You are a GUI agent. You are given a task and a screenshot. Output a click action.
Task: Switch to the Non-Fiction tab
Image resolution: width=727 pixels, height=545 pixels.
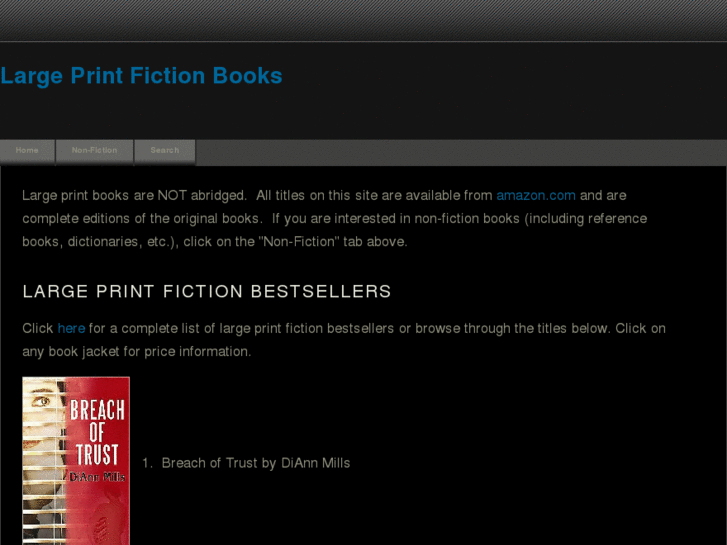click(x=95, y=150)
